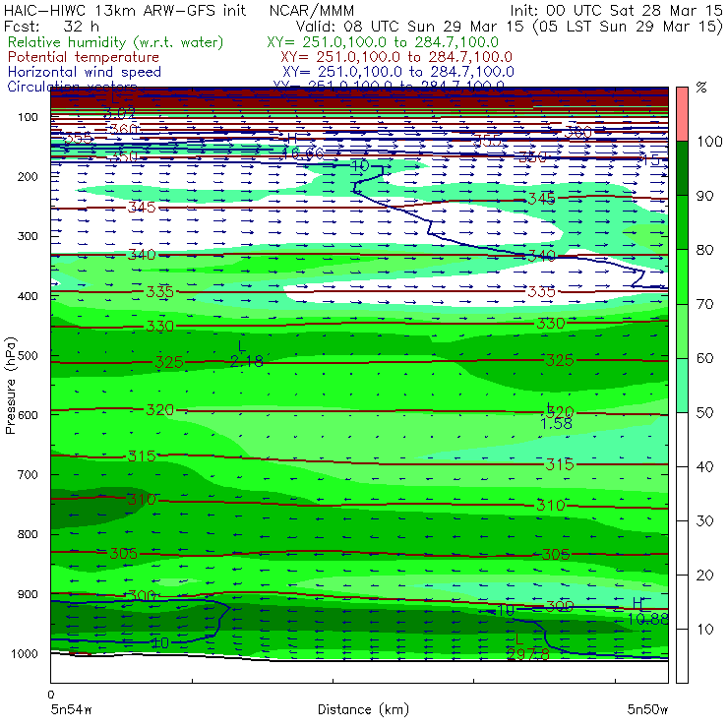Image resolution: width=728 pixels, height=728 pixels.
Task: Click the 900 hPa pressure axis tick label
Action: click(28, 594)
